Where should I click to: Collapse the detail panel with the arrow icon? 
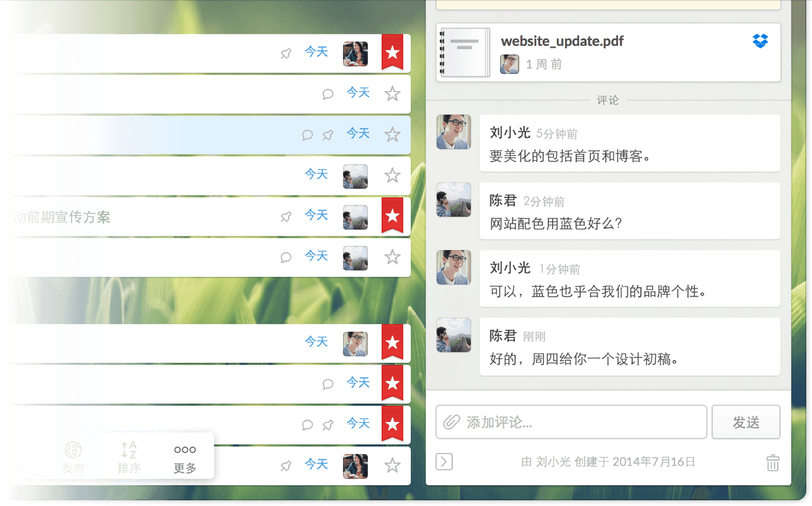click(444, 462)
